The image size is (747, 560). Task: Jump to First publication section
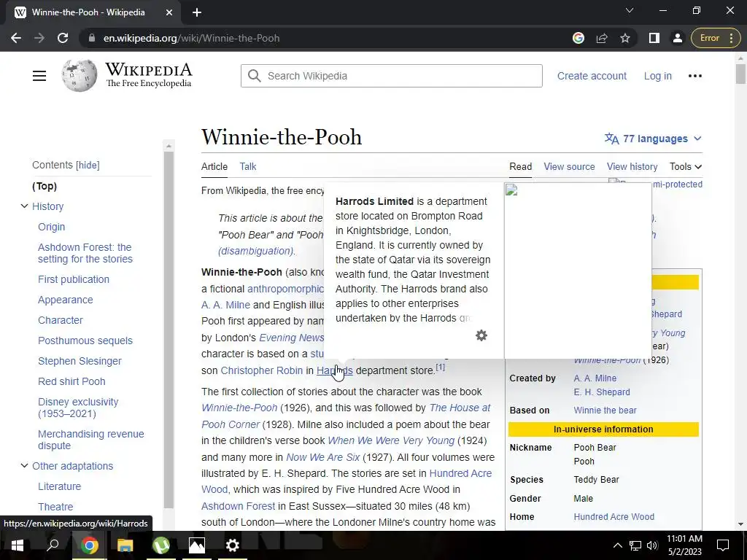[74, 279]
